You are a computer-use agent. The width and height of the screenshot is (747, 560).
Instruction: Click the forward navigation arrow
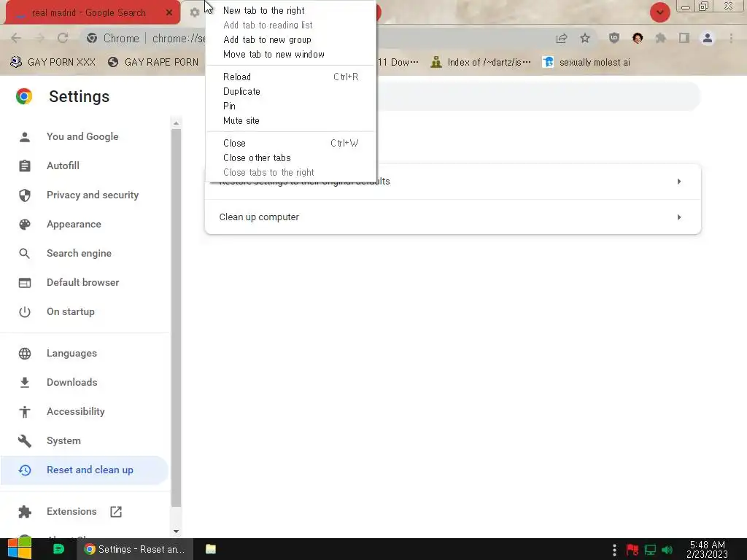coord(39,38)
